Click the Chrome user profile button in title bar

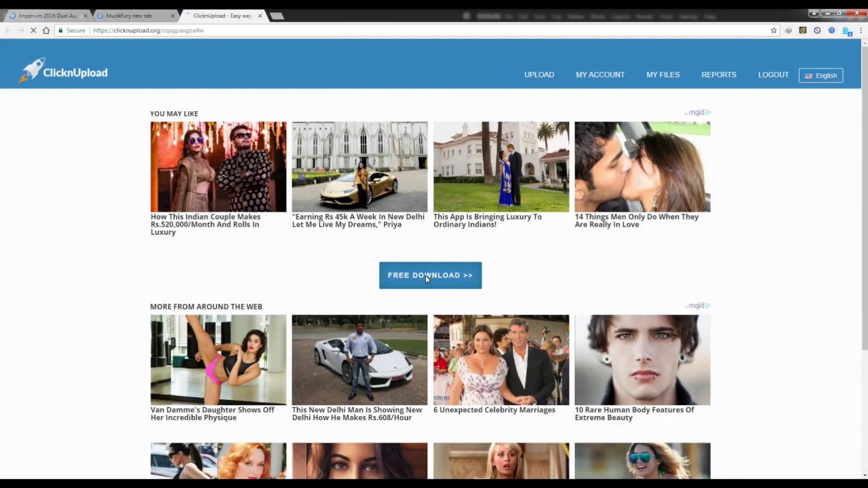point(814,13)
